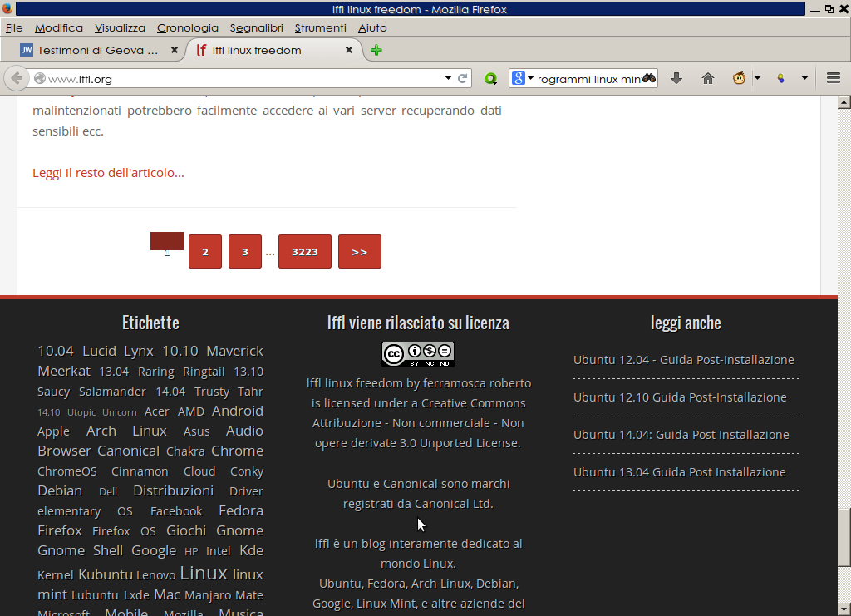Viewport: 851px width, 616px height.
Task: Open the Debian tag
Action: click(x=60, y=490)
